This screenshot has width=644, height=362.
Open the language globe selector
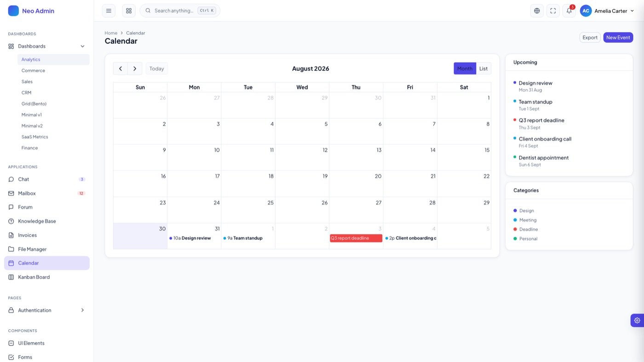[537, 11]
